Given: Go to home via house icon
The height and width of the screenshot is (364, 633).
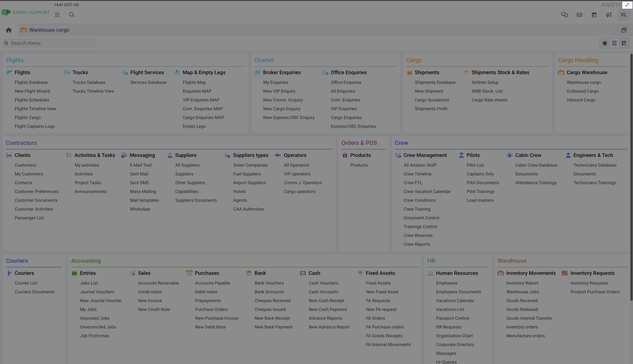Looking at the screenshot, I should (9, 30).
